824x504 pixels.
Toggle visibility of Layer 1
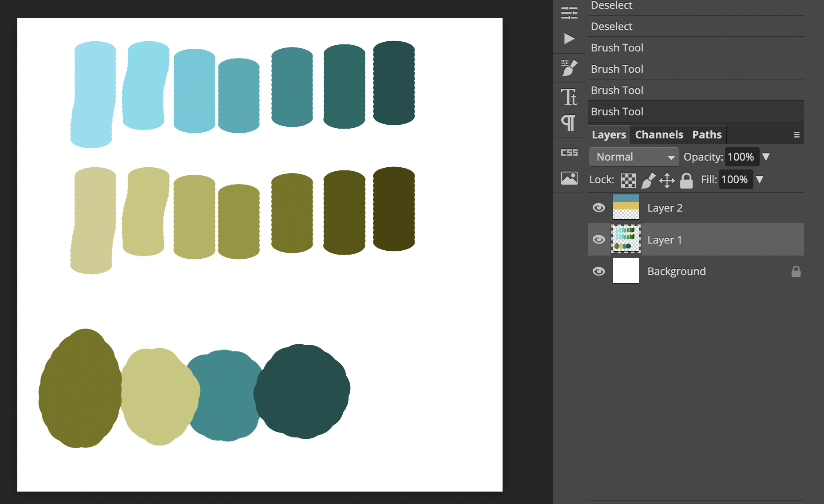pyautogui.click(x=599, y=240)
